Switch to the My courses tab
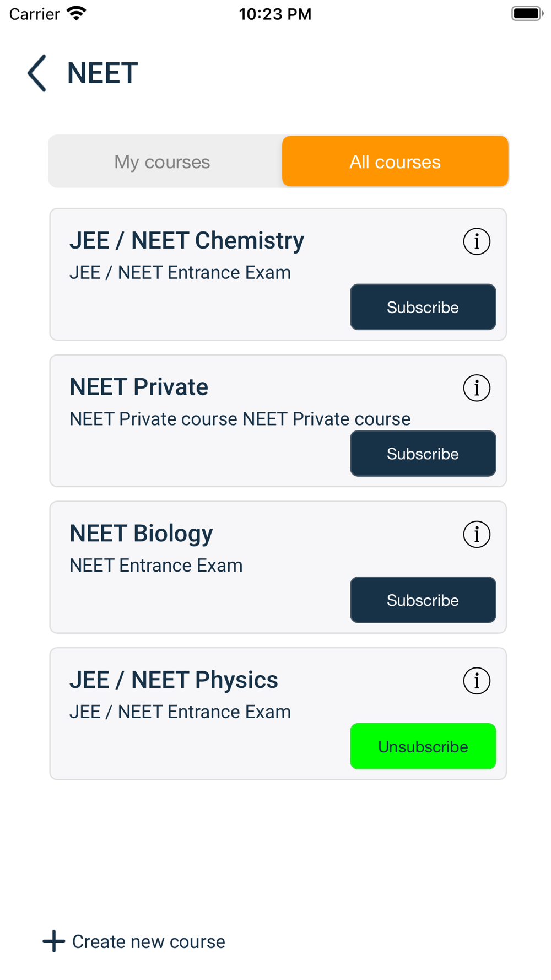Image resolution: width=551 pixels, height=980 pixels. 162,161
